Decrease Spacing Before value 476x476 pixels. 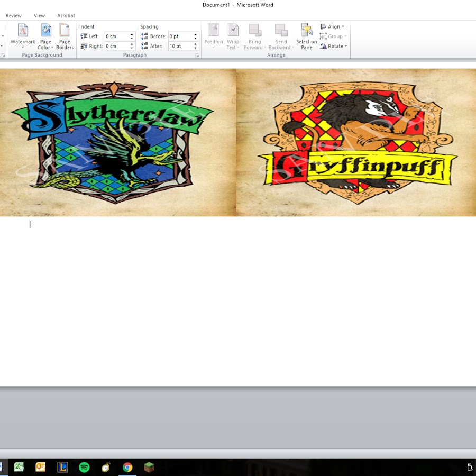[x=195, y=38]
